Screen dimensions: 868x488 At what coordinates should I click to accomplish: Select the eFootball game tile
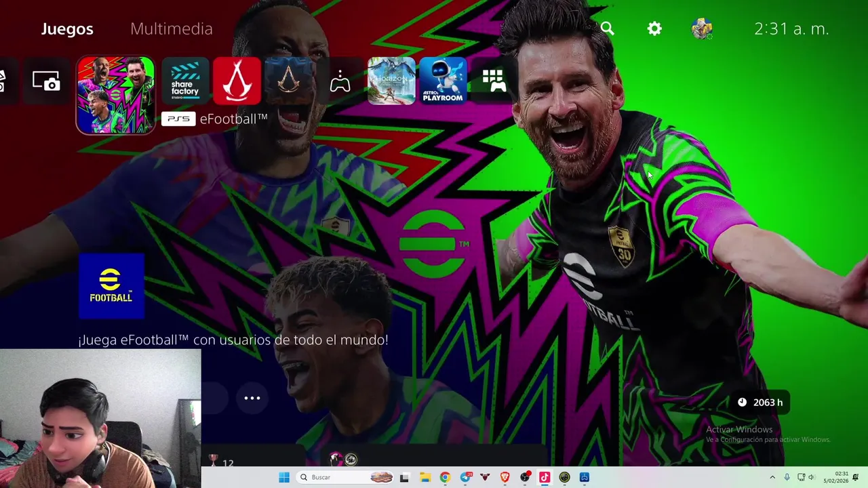click(x=115, y=96)
